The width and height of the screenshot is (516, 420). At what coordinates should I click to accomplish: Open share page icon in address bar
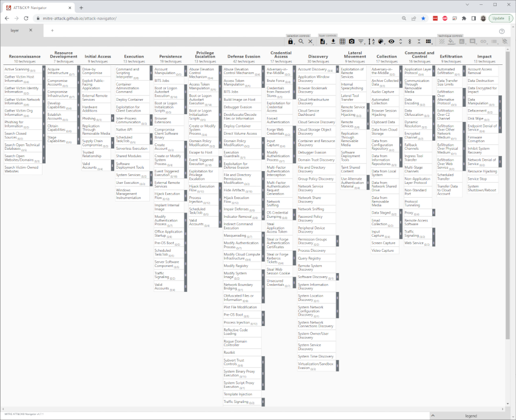click(x=413, y=18)
